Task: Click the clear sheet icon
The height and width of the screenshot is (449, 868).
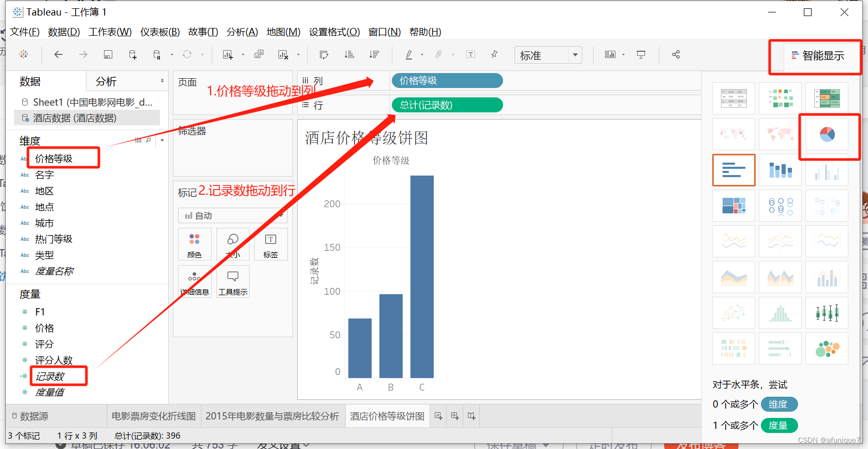Action: 283,54
